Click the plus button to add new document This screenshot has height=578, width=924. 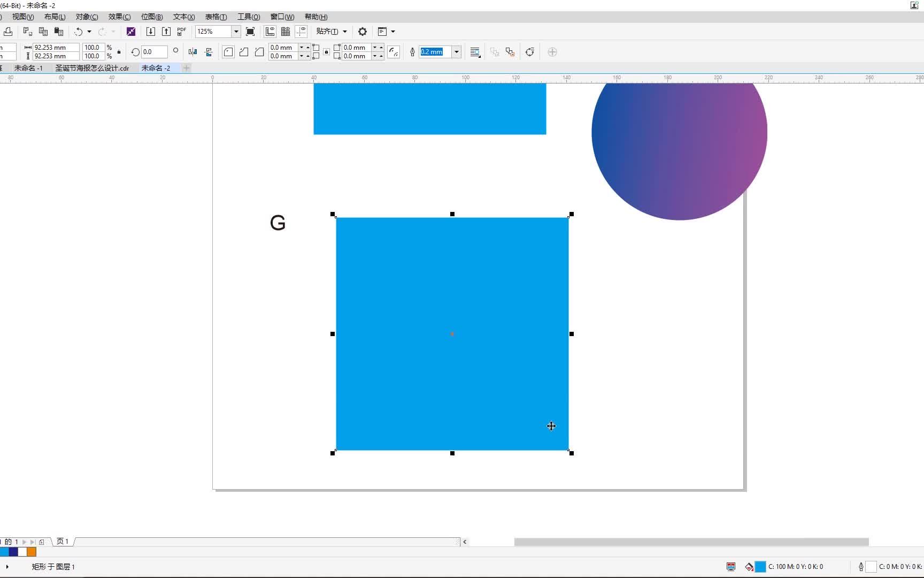click(186, 68)
